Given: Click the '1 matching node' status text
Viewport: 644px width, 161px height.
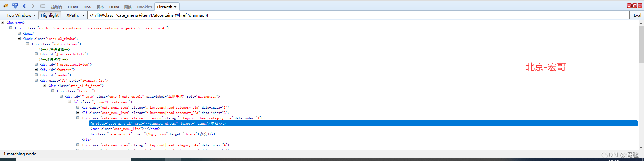Looking at the screenshot, I should pos(20,154).
